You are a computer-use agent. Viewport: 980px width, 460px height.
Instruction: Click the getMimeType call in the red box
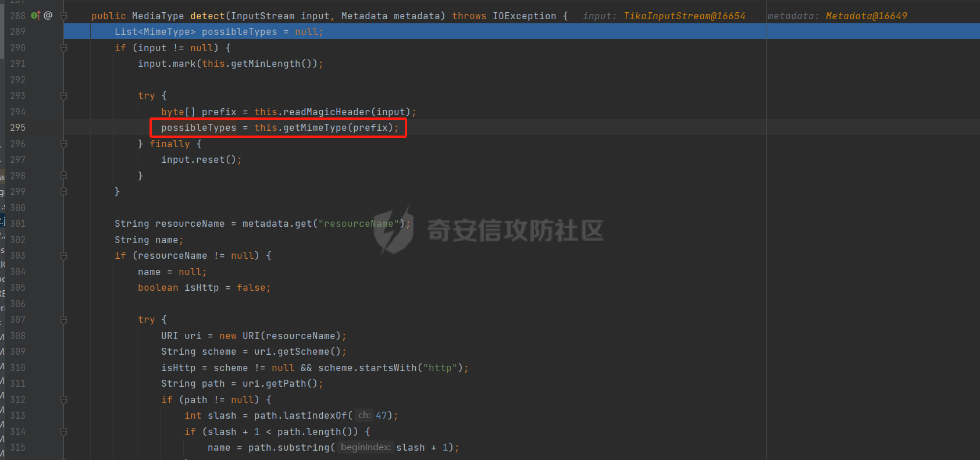coord(315,127)
